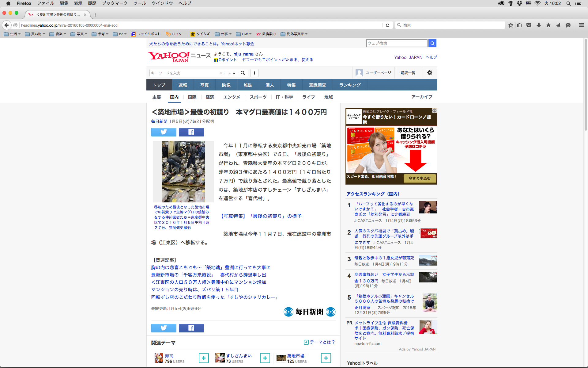
Task: Click the Firefox reload page icon
Action: tap(387, 25)
